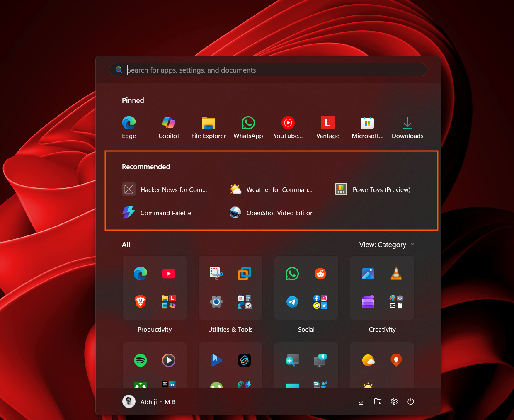Open PowerToys (Preview) from Recommended
The height and width of the screenshot is (420, 514).
373,189
